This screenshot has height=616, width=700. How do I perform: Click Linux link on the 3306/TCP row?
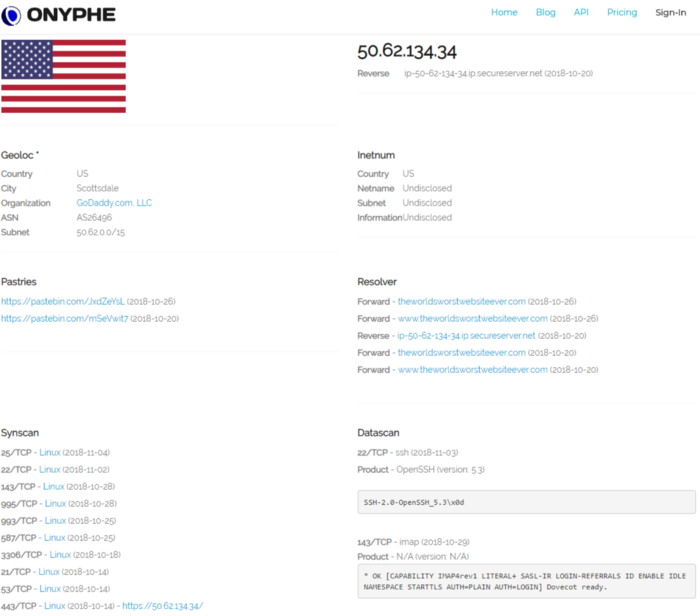click(60, 554)
